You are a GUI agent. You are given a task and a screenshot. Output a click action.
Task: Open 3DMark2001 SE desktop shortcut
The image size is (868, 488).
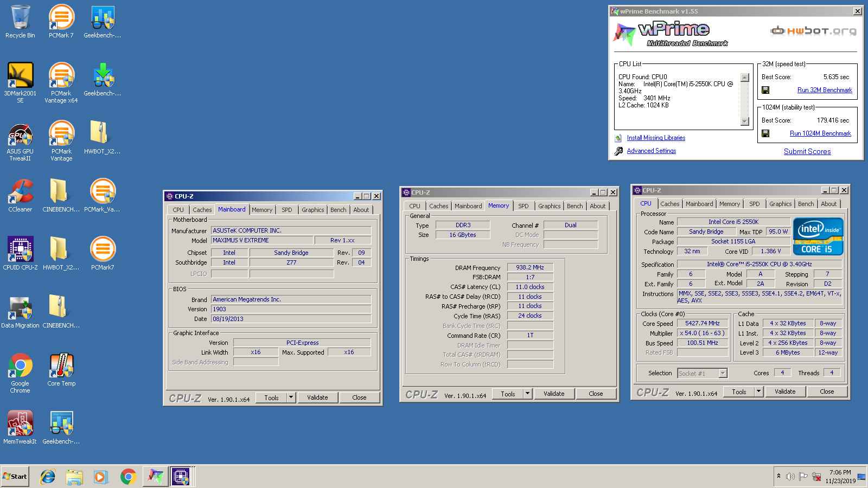(20, 82)
